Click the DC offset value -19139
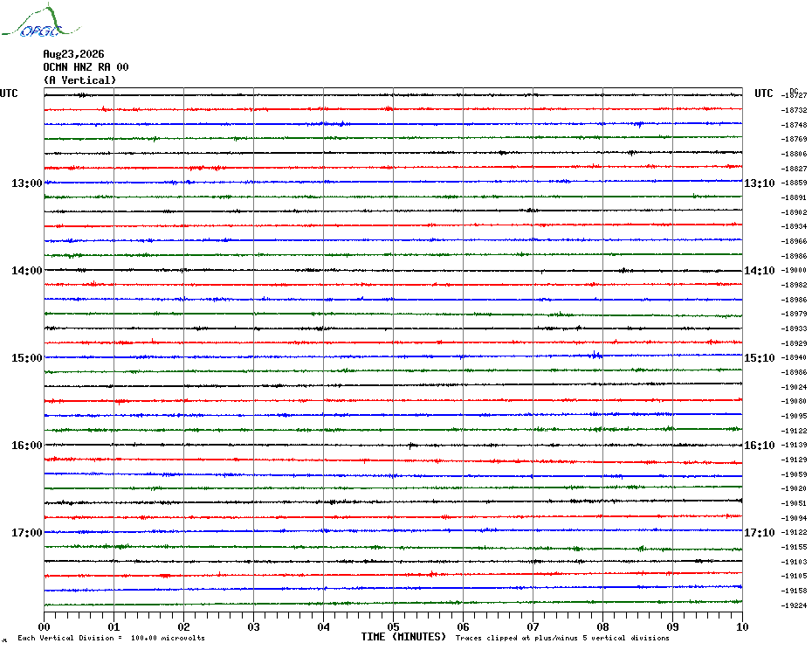 (x=794, y=446)
